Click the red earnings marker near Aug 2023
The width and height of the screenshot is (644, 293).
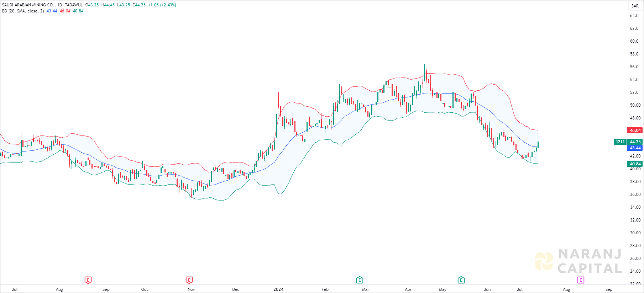click(x=88, y=280)
